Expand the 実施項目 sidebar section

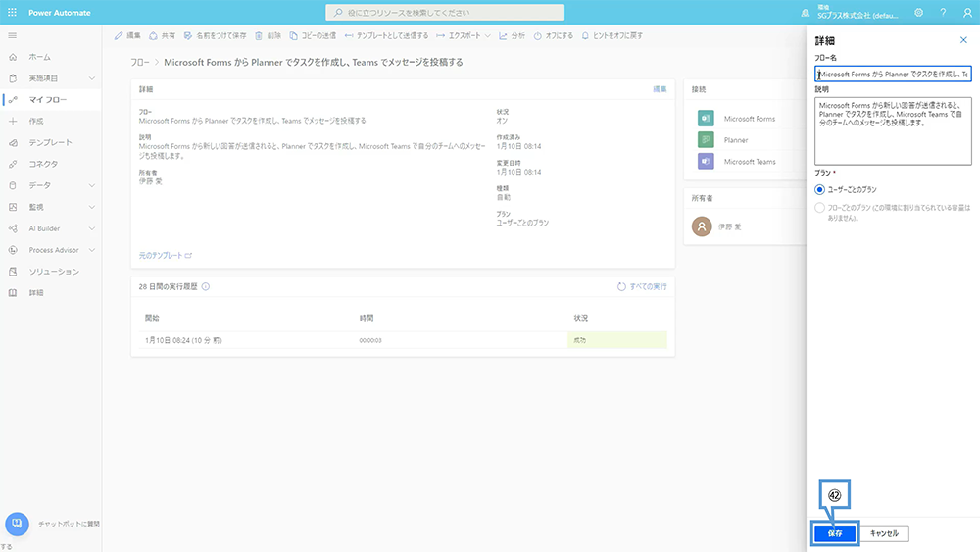(x=92, y=78)
